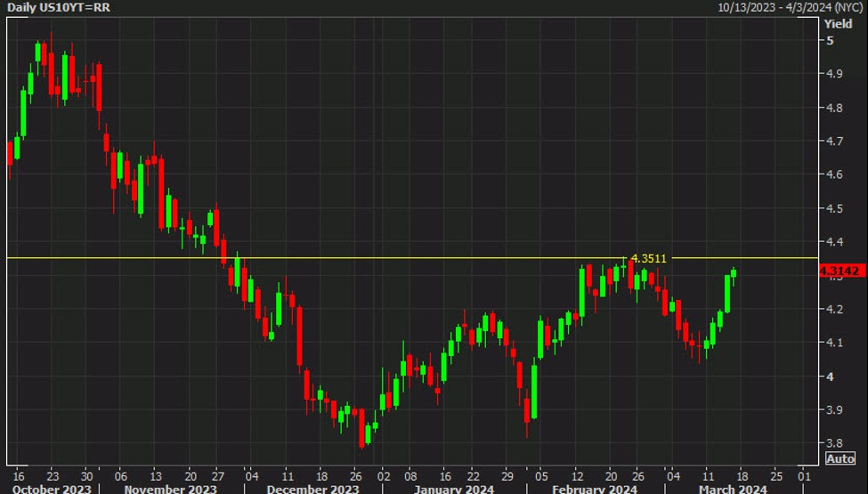The height and width of the screenshot is (494, 868).
Task: Click the December 2023 month label
Action: pyautogui.click(x=312, y=489)
